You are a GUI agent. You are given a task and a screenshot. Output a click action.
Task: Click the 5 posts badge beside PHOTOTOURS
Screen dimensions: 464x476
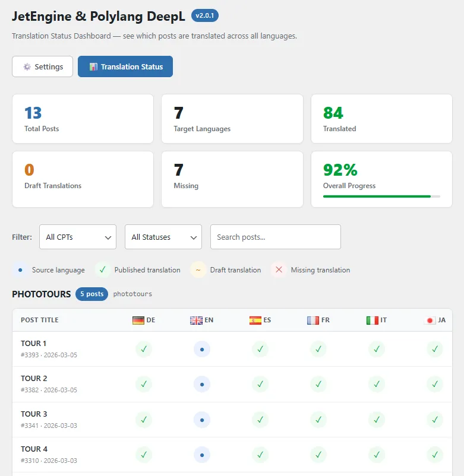(x=91, y=294)
